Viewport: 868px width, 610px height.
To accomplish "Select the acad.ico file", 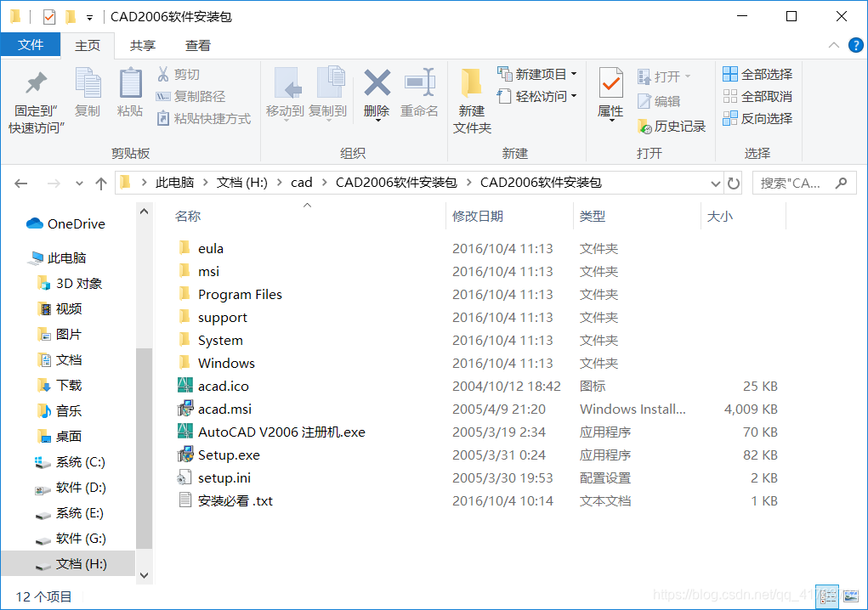I will click(224, 386).
